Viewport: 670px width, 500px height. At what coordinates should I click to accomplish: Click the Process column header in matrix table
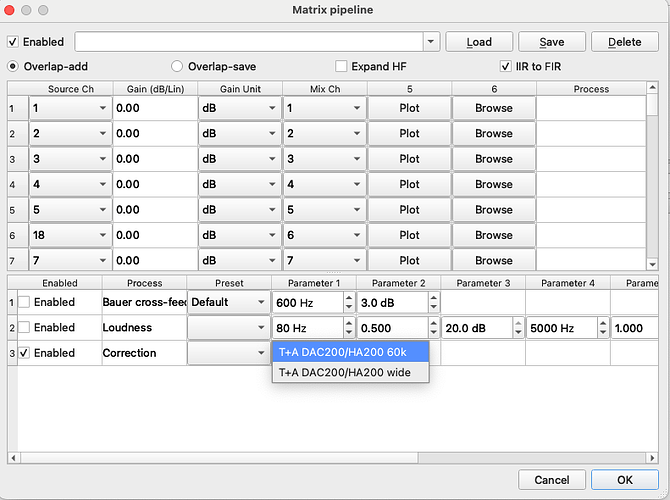pyautogui.click(x=591, y=89)
